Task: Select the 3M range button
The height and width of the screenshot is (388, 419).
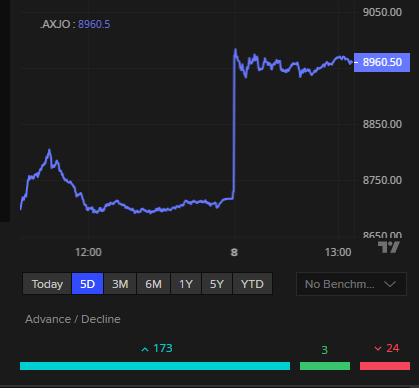Action: [120, 284]
